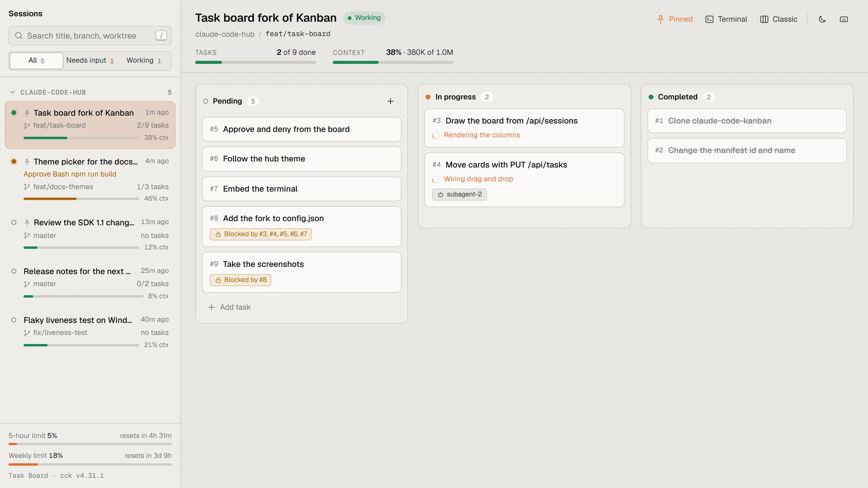Switch to the Classic layout
868x488 pixels.
click(778, 19)
